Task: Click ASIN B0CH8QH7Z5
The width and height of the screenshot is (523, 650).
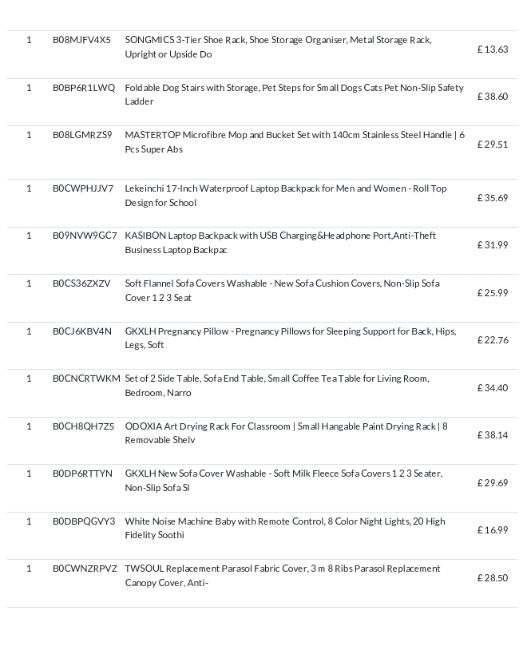Action: (83, 426)
